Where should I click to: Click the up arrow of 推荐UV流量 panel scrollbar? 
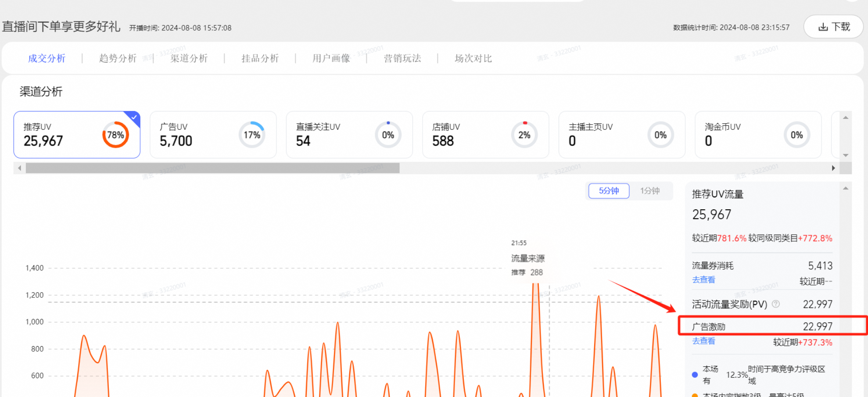(846, 188)
